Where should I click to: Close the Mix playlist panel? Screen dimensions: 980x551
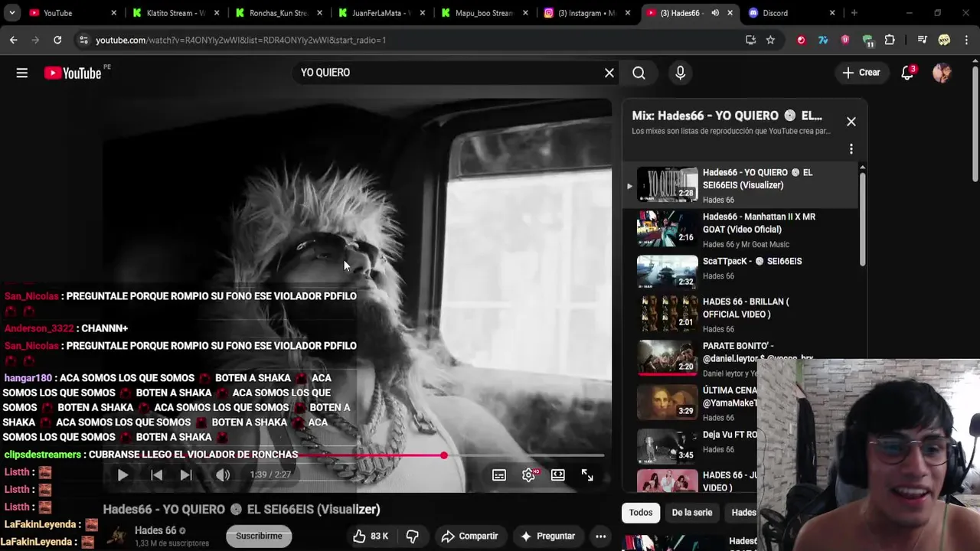pos(851,122)
